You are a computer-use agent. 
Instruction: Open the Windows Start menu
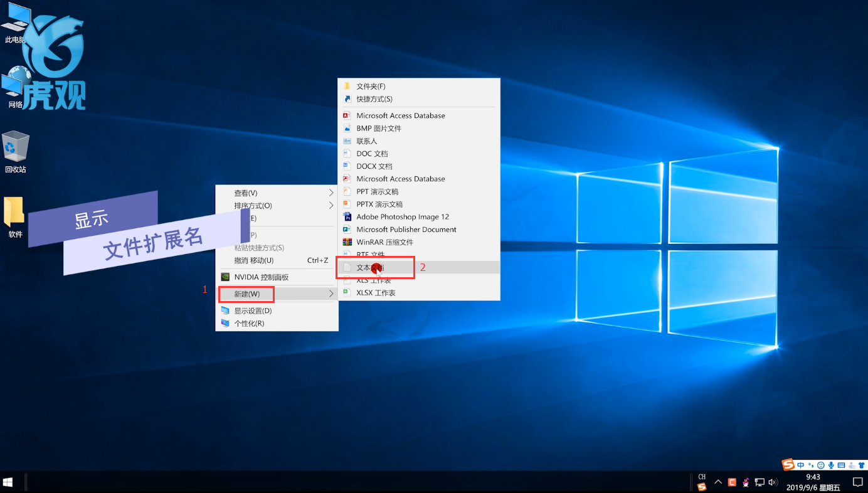click(8, 482)
